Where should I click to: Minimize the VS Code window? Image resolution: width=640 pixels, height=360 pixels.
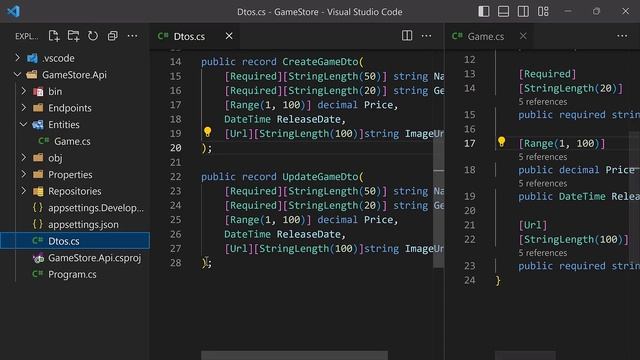point(568,11)
